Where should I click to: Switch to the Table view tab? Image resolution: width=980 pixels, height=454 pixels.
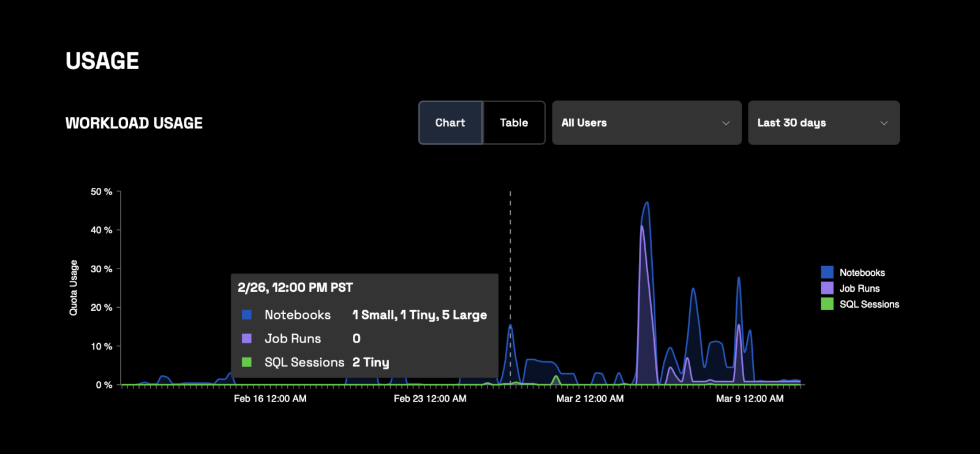tap(514, 123)
